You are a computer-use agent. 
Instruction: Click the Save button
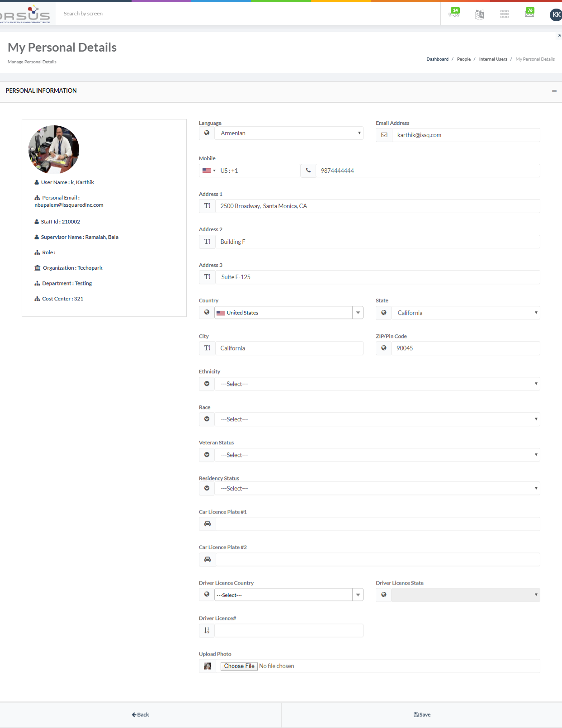coord(422,715)
